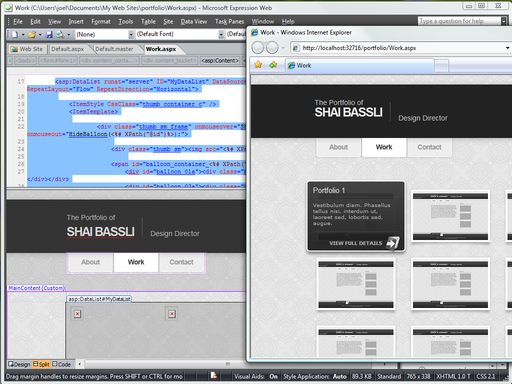Switch to the Default.aspx document tab
The height and width of the screenshot is (384, 512).
(68, 49)
